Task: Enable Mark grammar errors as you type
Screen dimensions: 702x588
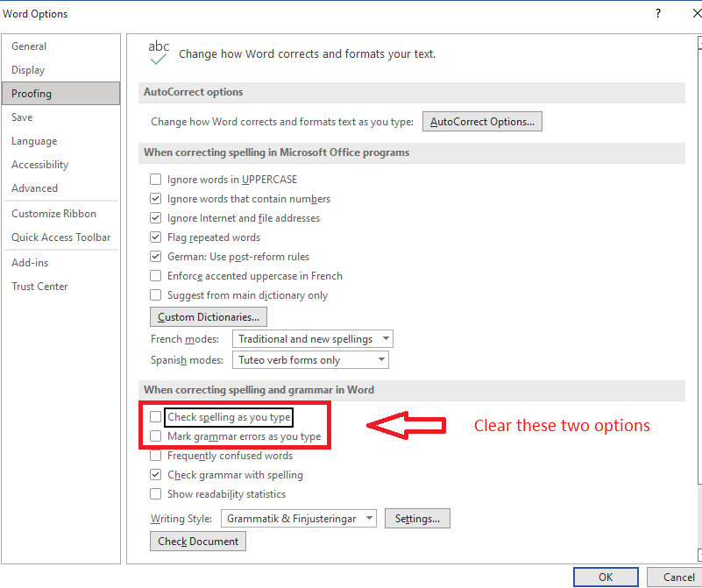Action: pos(156,436)
